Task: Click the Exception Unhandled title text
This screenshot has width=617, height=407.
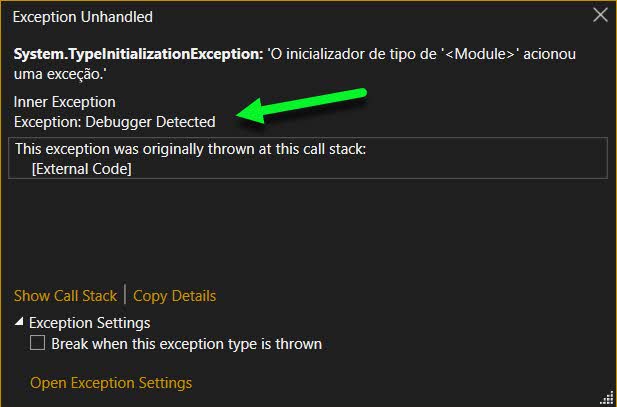Action: [83, 17]
